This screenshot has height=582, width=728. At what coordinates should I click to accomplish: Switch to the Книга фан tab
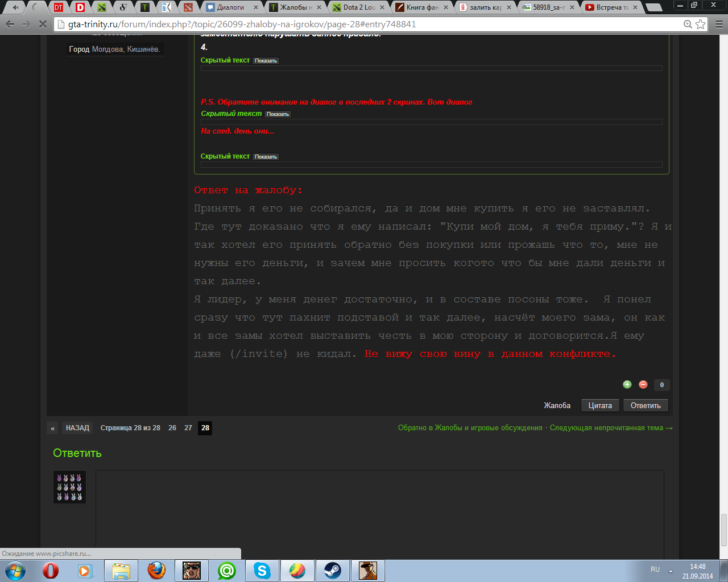pos(420,7)
